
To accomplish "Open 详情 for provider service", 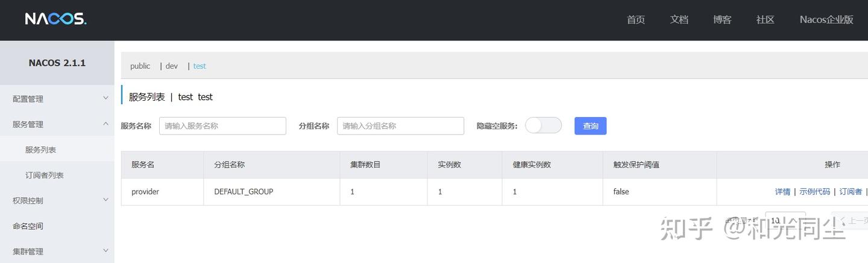I will [782, 192].
